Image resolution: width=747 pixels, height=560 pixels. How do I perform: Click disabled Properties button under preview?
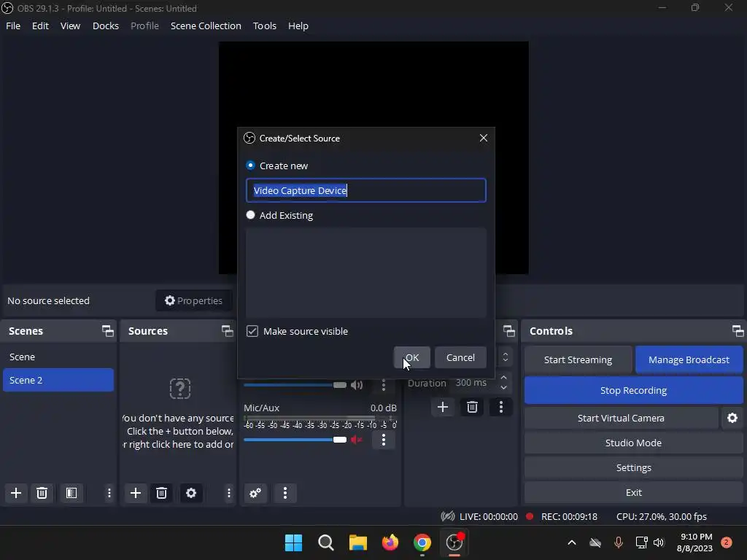[x=194, y=300]
